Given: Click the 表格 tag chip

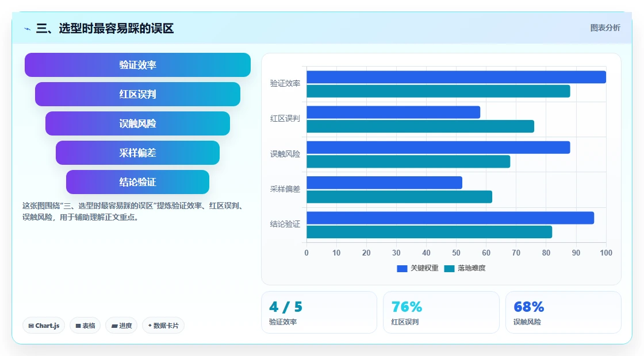Looking at the screenshot, I should coord(85,326).
